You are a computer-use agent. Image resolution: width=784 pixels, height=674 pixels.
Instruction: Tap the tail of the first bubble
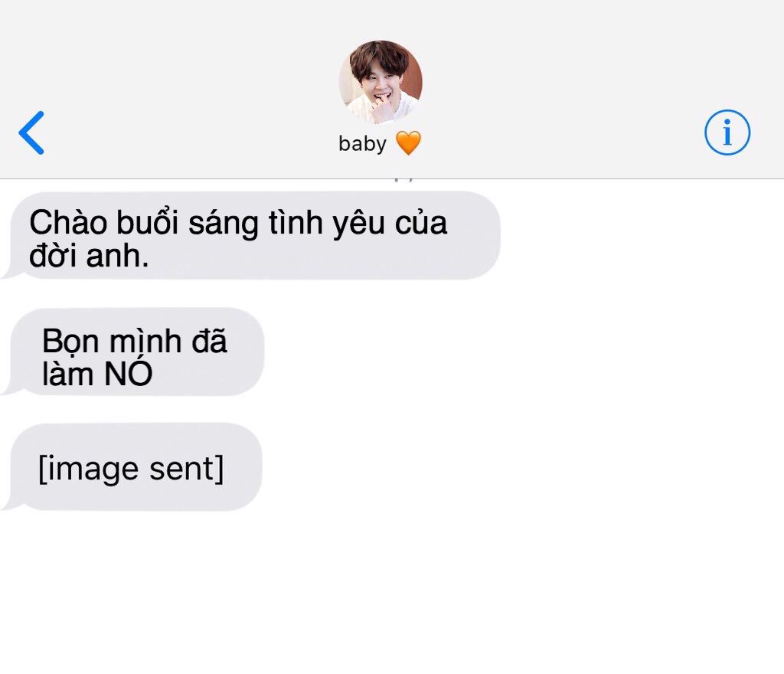pos(10,273)
